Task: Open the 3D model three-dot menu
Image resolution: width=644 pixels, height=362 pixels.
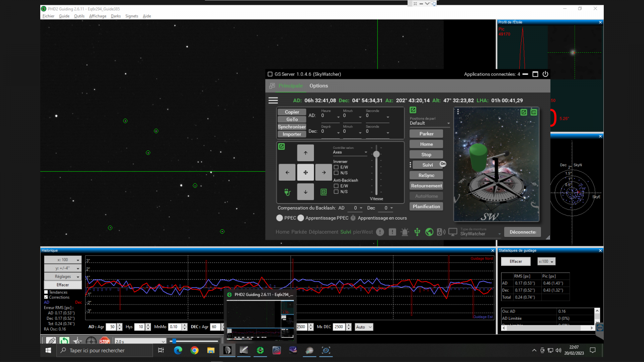Action: click(458, 111)
